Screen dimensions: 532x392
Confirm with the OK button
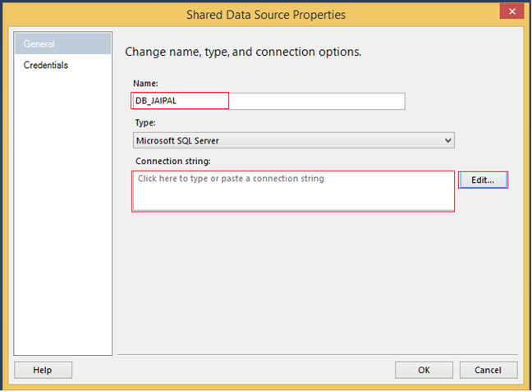coord(424,370)
